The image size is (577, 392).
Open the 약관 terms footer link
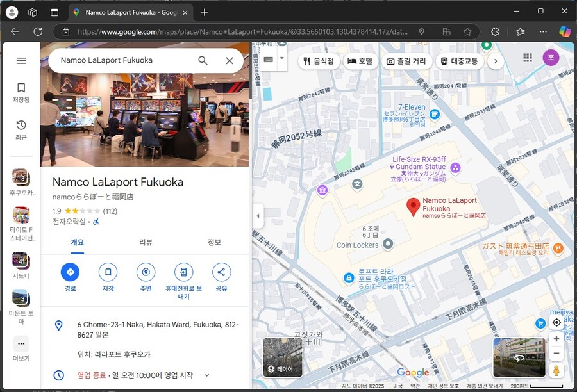[415, 386]
